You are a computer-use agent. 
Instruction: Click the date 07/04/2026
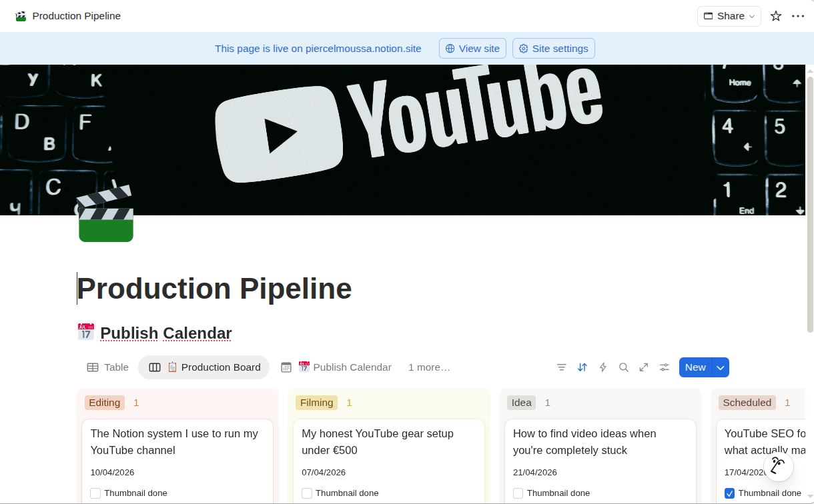point(324,473)
